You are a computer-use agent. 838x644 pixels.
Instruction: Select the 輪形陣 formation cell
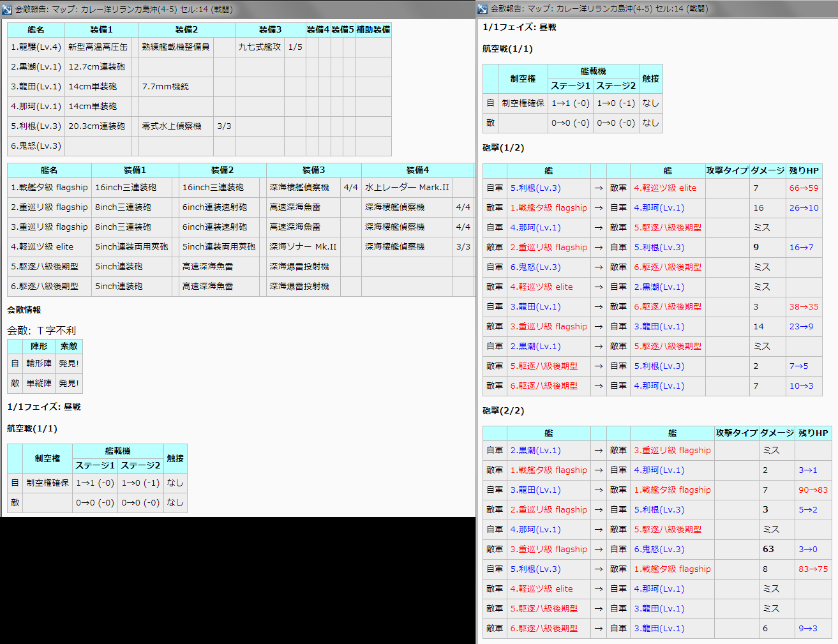(x=39, y=363)
